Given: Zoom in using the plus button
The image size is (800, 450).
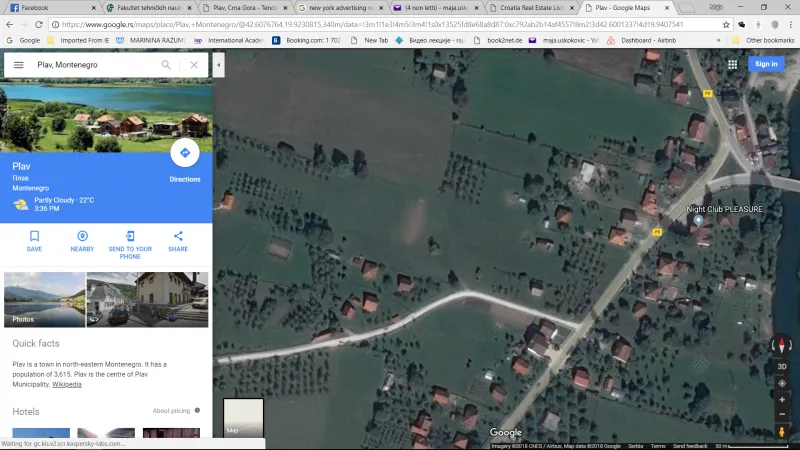Looking at the screenshot, I should tap(782, 399).
